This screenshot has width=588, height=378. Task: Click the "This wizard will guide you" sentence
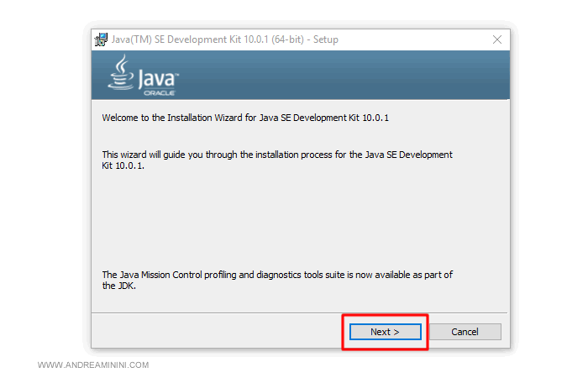277,155
